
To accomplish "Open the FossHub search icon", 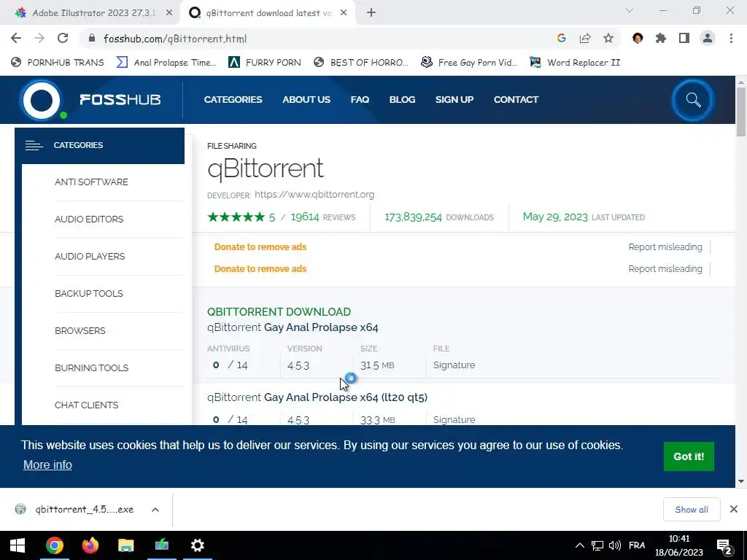I will pyautogui.click(x=693, y=100).
